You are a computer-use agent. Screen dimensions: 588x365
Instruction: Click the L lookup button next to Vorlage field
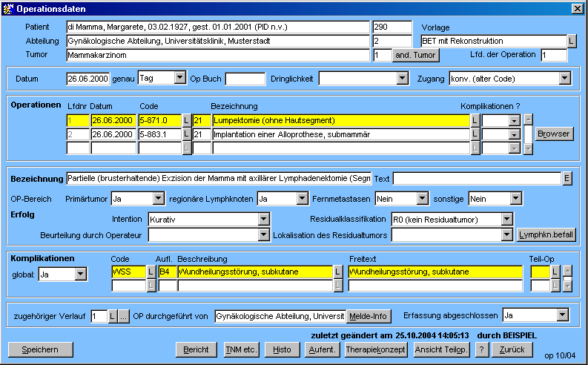tap(572, 41)
